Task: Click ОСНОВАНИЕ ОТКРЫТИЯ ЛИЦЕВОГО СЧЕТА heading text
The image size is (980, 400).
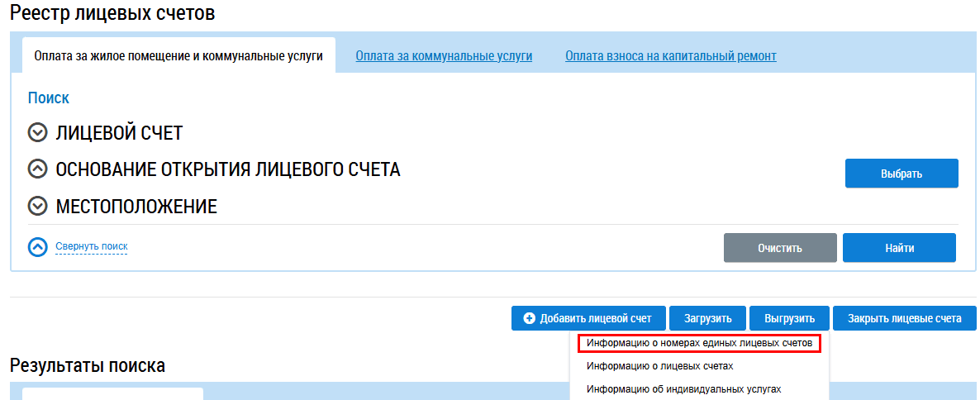Action: 228,169
